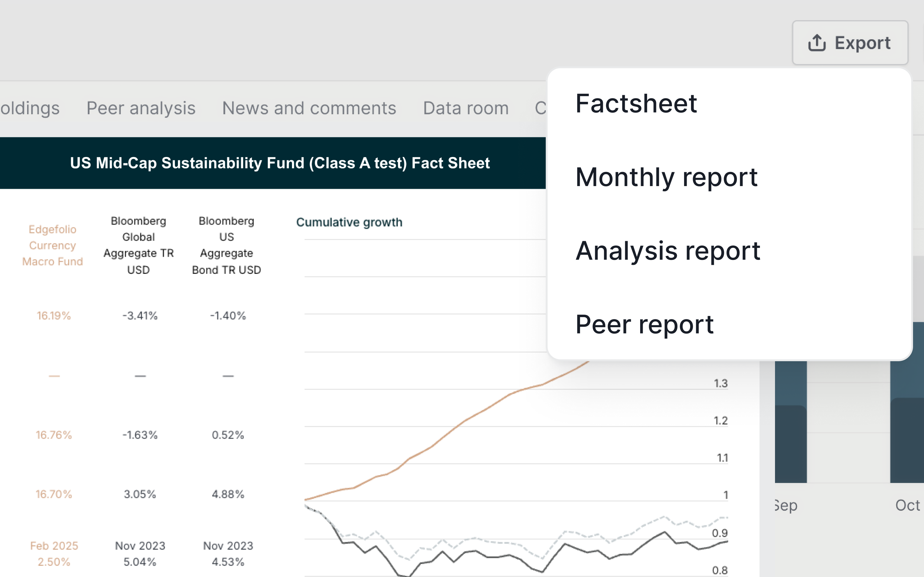Click the Feb 2025 2.50% cell
This screenshot has height=577, width=924.
[54, 554]
